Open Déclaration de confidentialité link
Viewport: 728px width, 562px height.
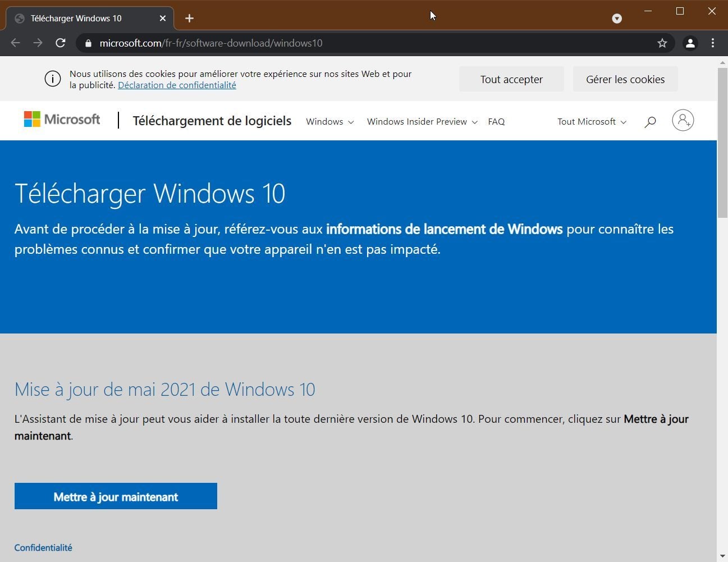(x=177, y=85)
